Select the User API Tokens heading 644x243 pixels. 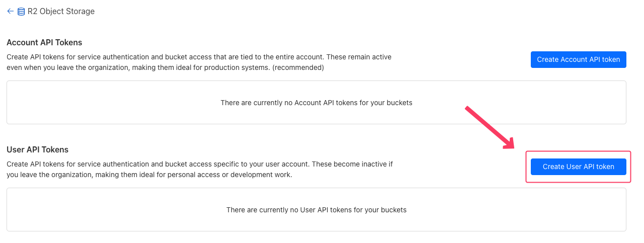coord(37,149)
